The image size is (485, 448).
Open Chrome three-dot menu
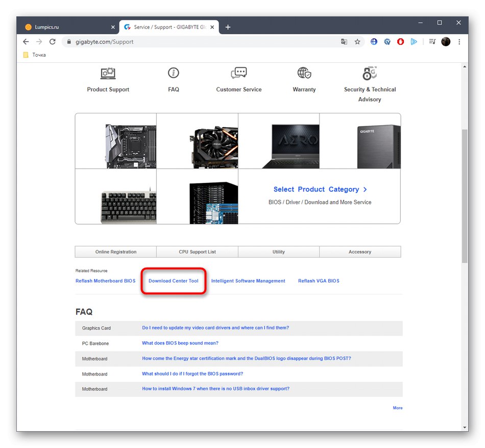coord(459,41)
